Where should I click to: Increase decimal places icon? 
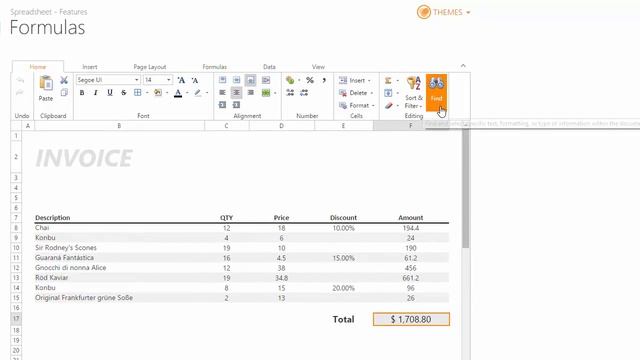[x=290, y=93]
